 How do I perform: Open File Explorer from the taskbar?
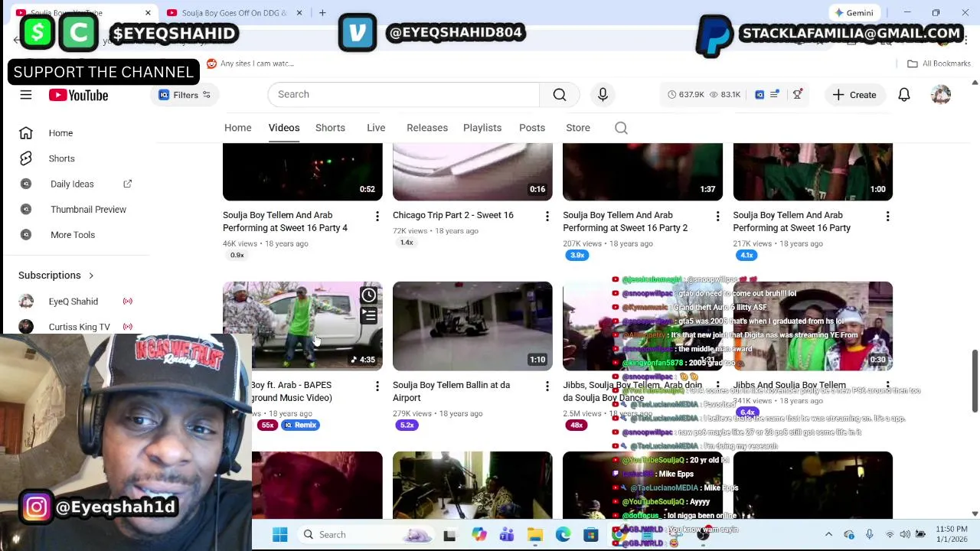coord(535,535)
